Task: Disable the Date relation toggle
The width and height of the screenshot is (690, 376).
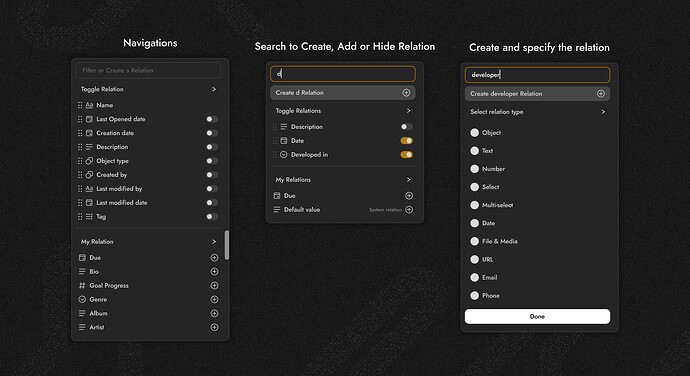Action: click(x=406, y=140)
